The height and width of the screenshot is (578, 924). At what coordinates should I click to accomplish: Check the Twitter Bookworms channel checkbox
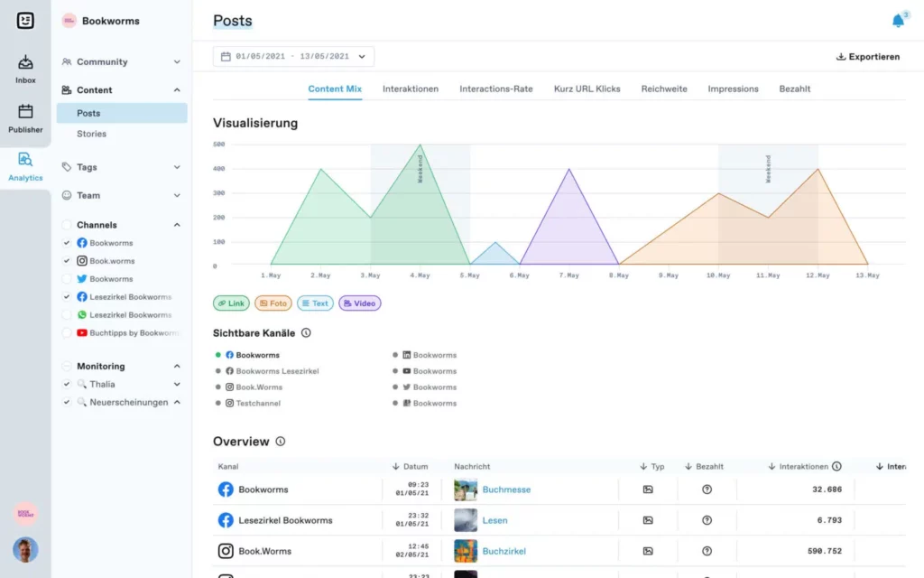coord(67,279)
